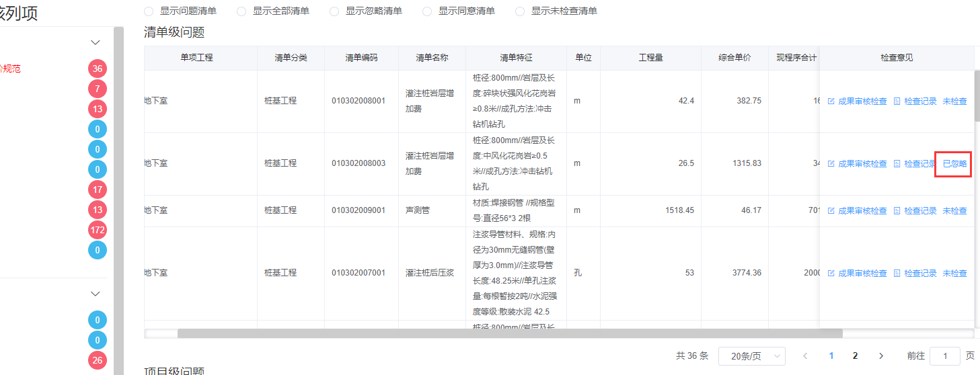This screenshot has width=980, height=375.
Task: Open 成果审核检查 for 灌注桩后压浆 row
Action: [x=857, y=274]
